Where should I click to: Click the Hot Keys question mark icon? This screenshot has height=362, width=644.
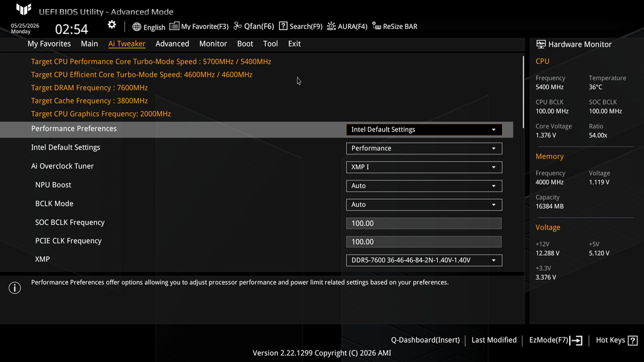point(633,340)
